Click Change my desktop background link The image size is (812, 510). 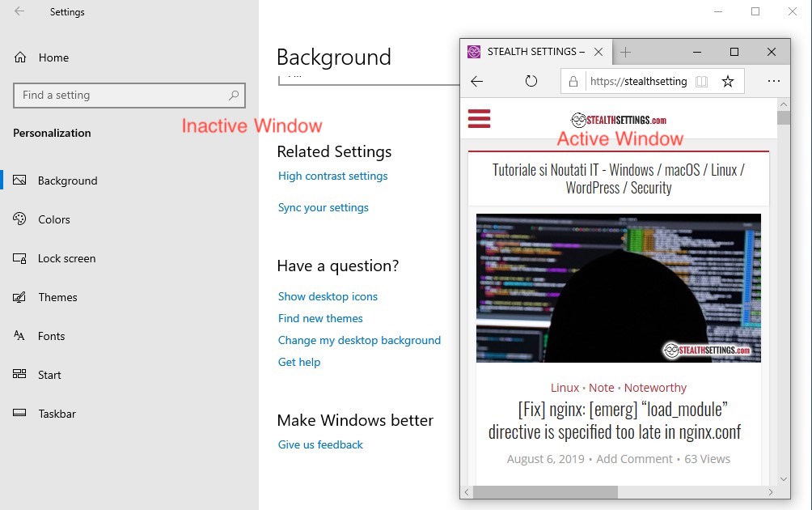click(x=359, y=340)
